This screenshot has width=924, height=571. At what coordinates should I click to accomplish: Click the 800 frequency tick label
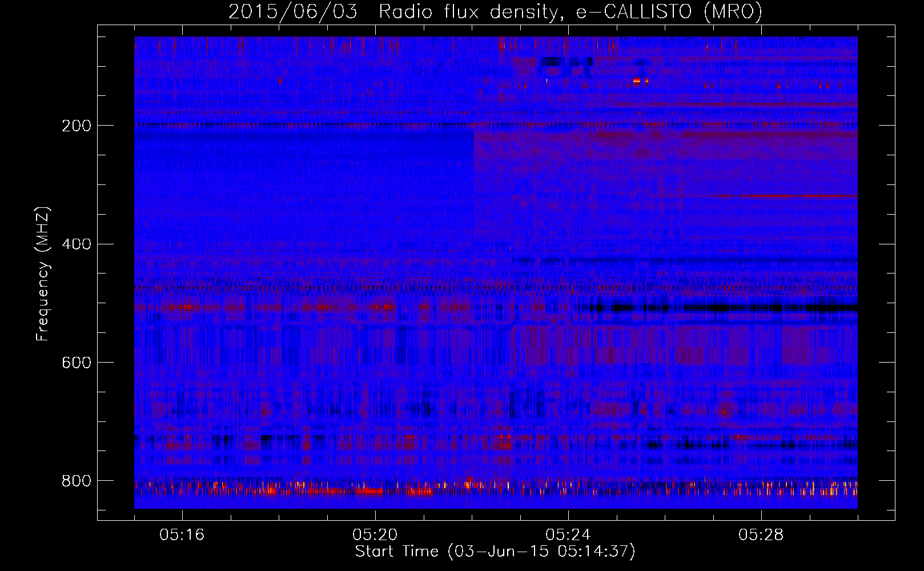[x=77, y=481]
